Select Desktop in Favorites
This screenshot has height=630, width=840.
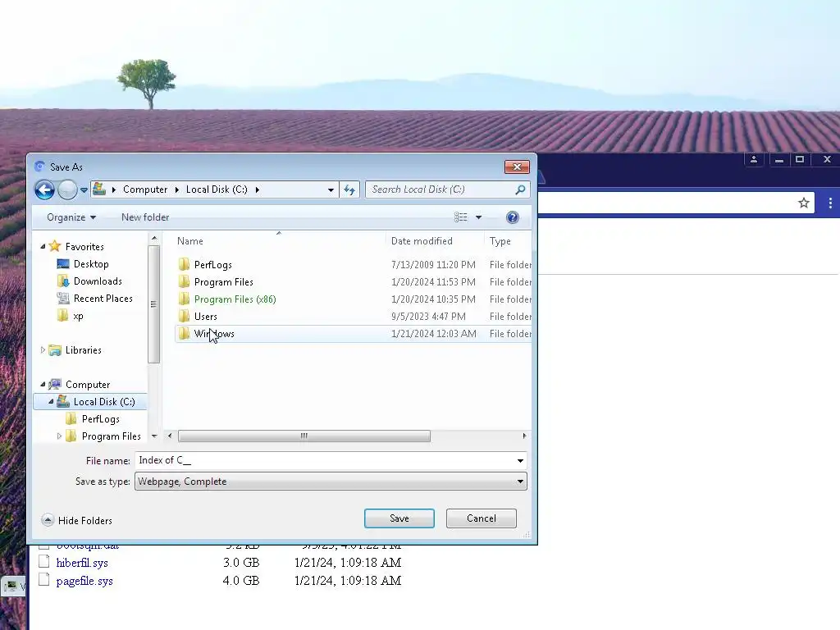[x=91, y=264]
